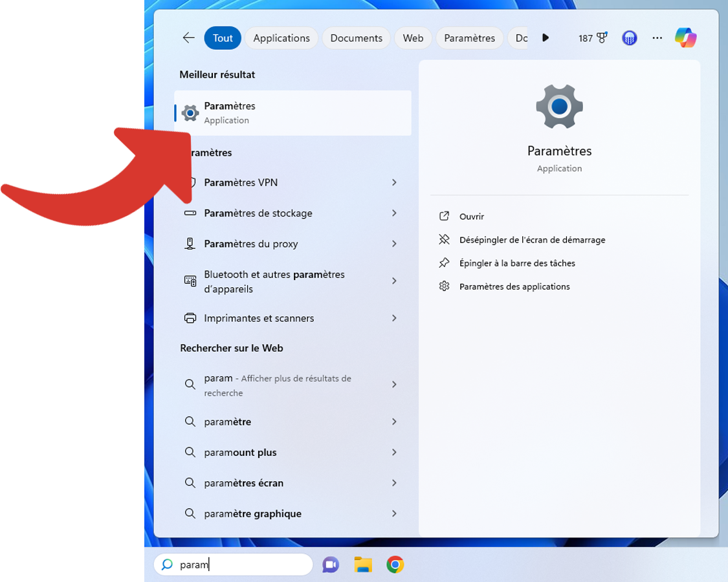The height and width of the screenshot is (582, 728).
Task: Switch to the Documents filter tab
Action: tap(356, 38)
